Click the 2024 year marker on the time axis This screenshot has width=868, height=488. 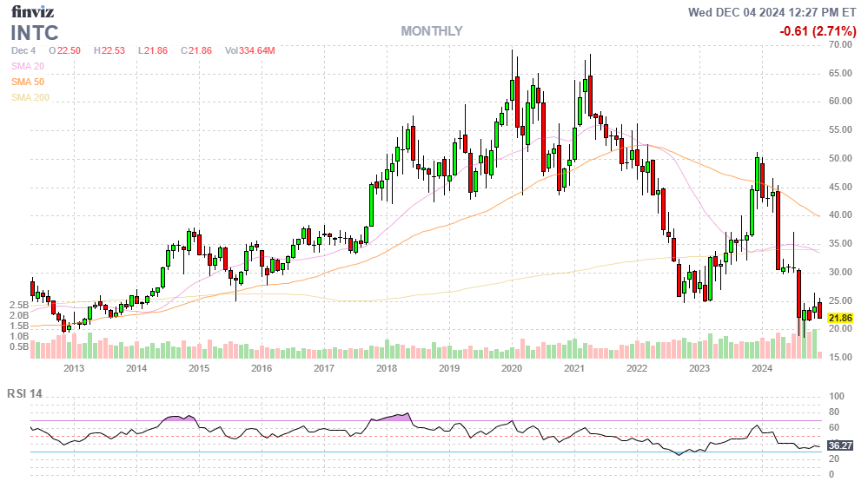[762, 368]
